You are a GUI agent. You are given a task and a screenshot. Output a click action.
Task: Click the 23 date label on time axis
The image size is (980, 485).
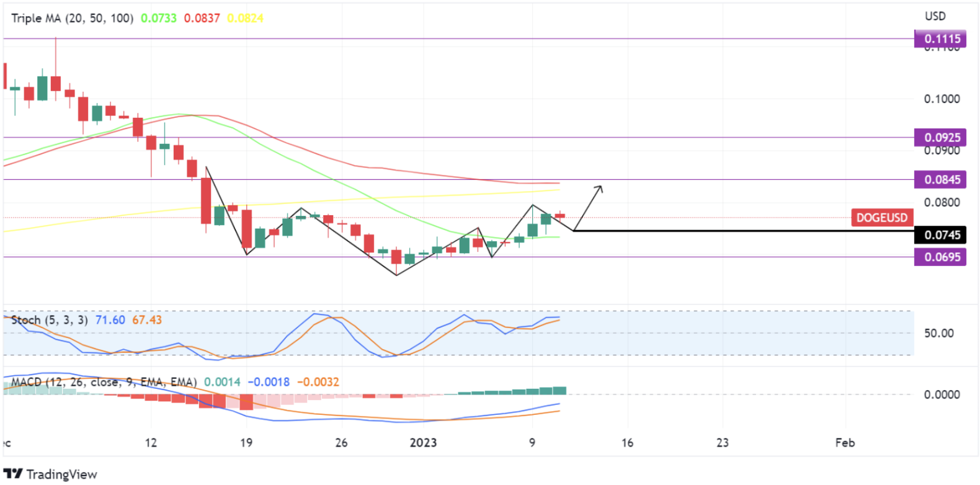(723, 443)
